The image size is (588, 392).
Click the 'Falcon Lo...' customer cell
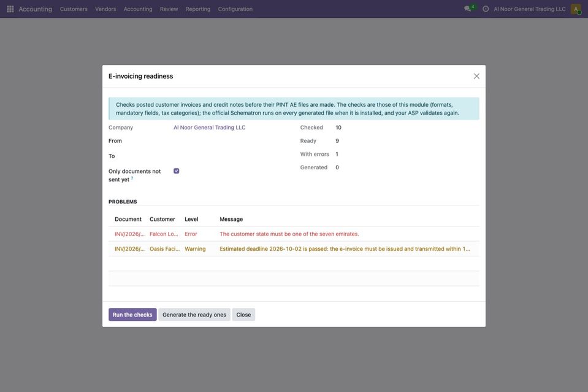(x=164, y=234)
